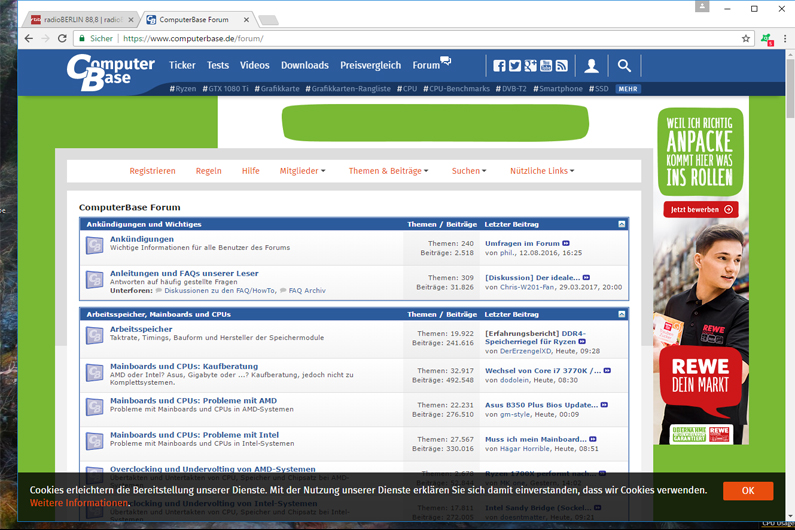Screen dimensions: 795x530
Task: Expand more hashtags with MEHR
Action: (628, 89)
